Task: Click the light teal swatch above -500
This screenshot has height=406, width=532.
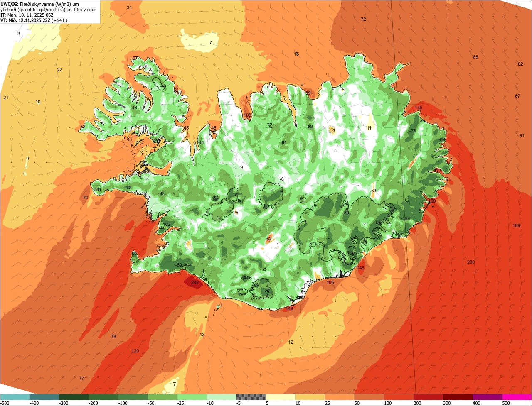Action: 15,397
